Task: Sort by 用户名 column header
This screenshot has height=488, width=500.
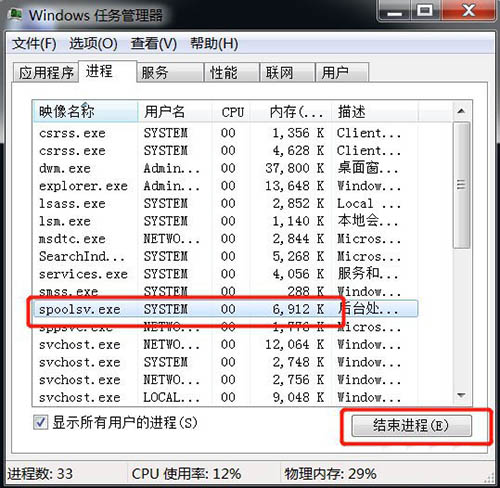Action: coord(175,112)
